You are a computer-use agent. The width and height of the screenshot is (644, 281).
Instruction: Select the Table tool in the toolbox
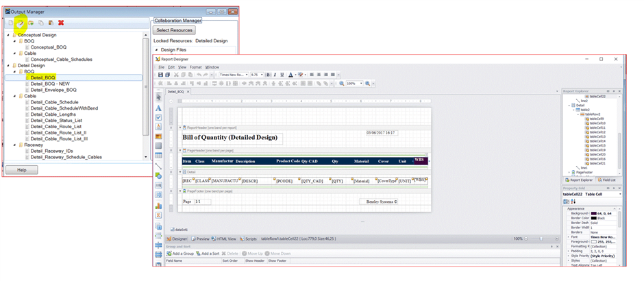(x=158, y=156)
